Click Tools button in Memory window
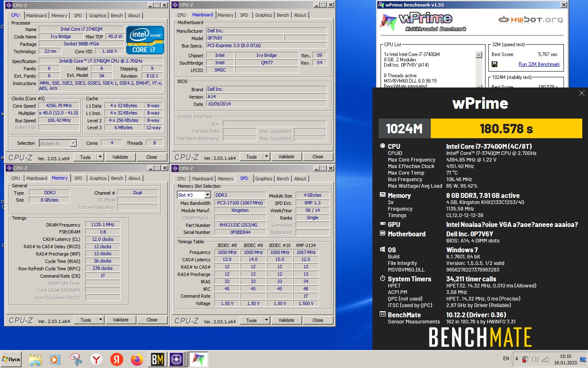 (86, 320)
